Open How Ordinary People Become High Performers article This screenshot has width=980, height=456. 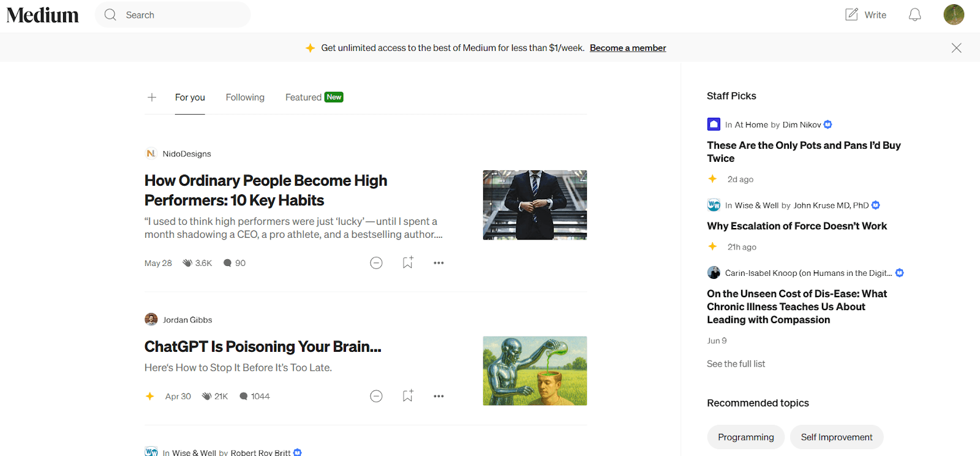click(x=266, y=190)
